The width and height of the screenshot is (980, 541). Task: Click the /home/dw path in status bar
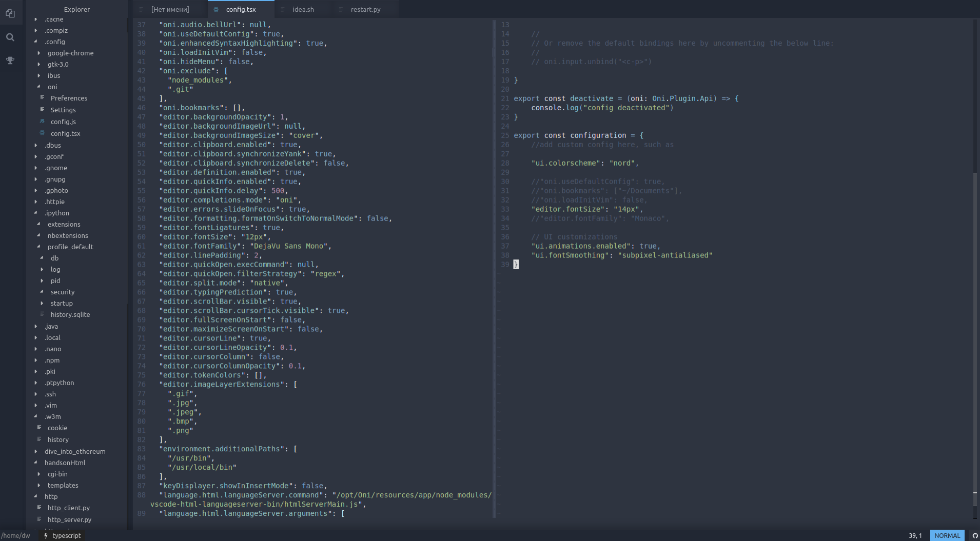15,535
